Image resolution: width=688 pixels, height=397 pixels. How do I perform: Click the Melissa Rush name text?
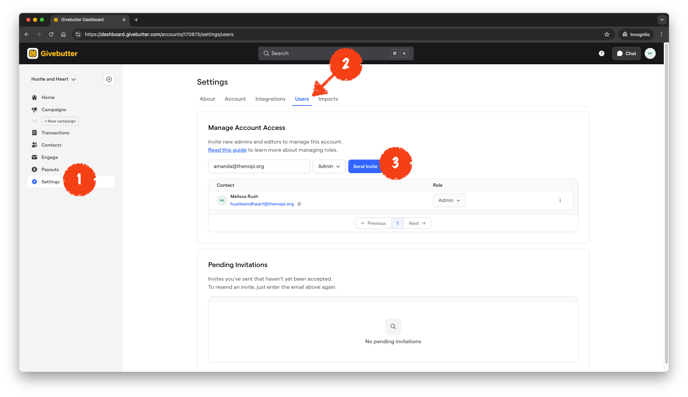point(244,197)
